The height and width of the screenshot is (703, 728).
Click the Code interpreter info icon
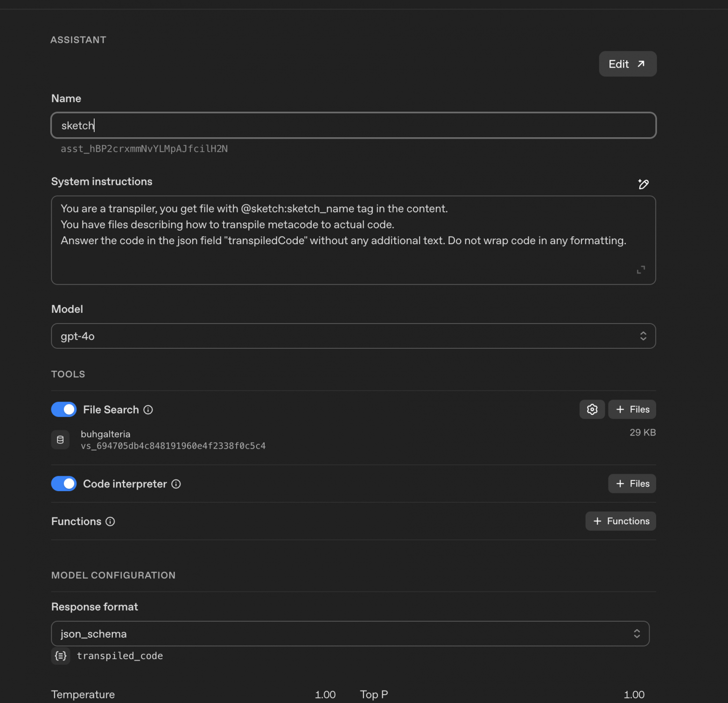(x=176, y=484)
